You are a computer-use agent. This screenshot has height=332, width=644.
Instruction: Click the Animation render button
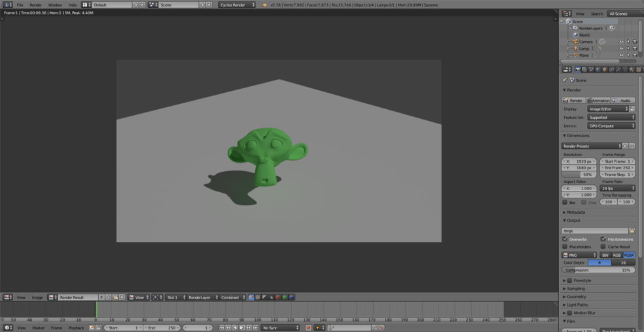[599, 101]
